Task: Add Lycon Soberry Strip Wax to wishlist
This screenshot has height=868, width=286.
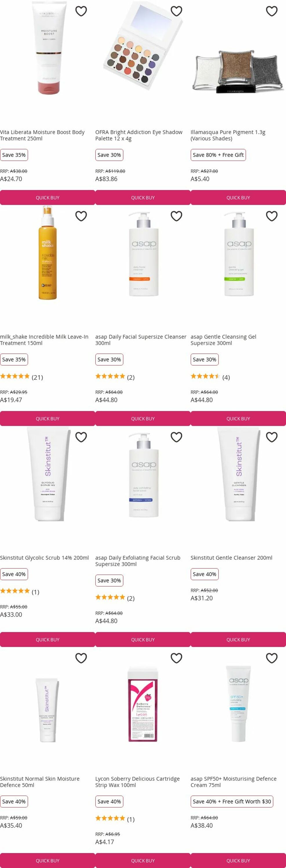Action: (176, 658)
